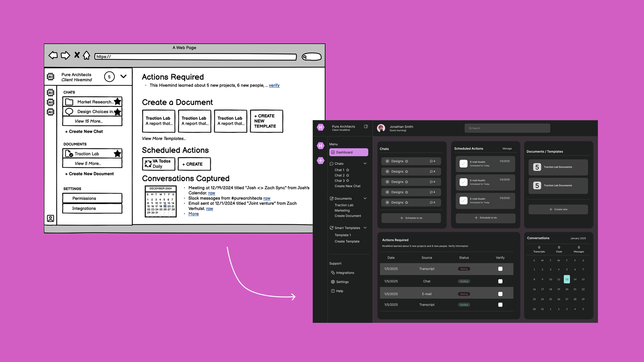The width and height of the screenshot is (644, 362).
Task: Click the sidebar collapse panel icon
Action: point(366,126)
